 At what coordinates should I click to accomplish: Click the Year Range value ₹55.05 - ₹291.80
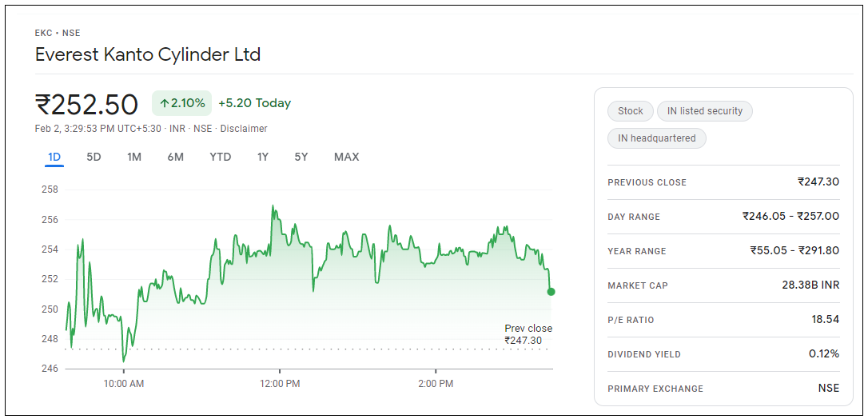click(794, 250)
